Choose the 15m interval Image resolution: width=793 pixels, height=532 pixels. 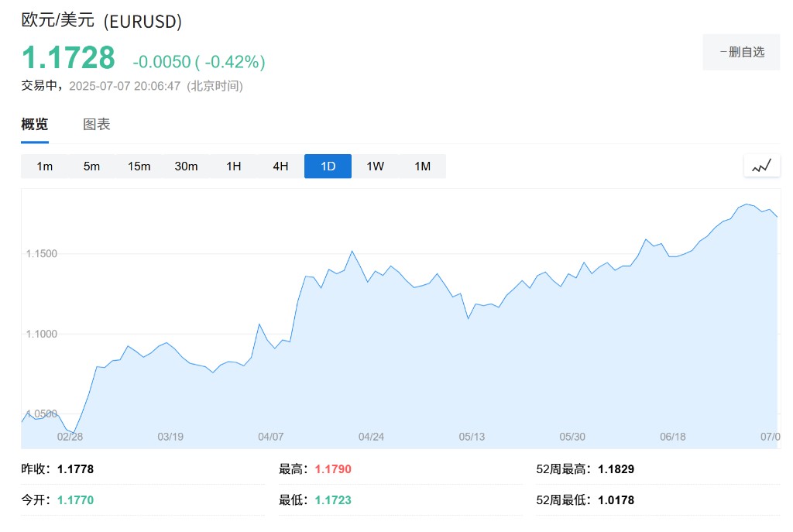139,166
